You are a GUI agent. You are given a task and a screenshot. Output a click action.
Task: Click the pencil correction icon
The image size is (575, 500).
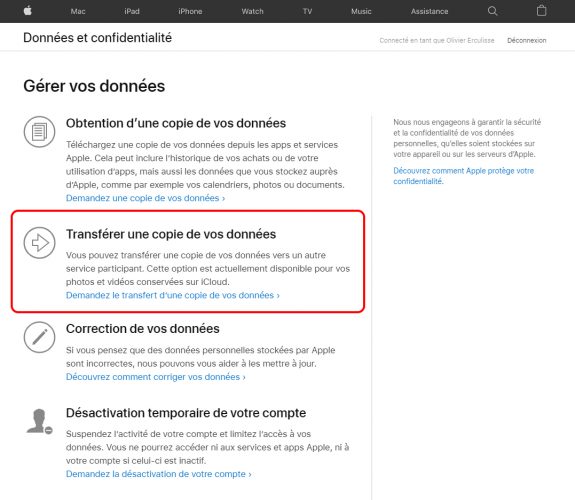(40, 337)
